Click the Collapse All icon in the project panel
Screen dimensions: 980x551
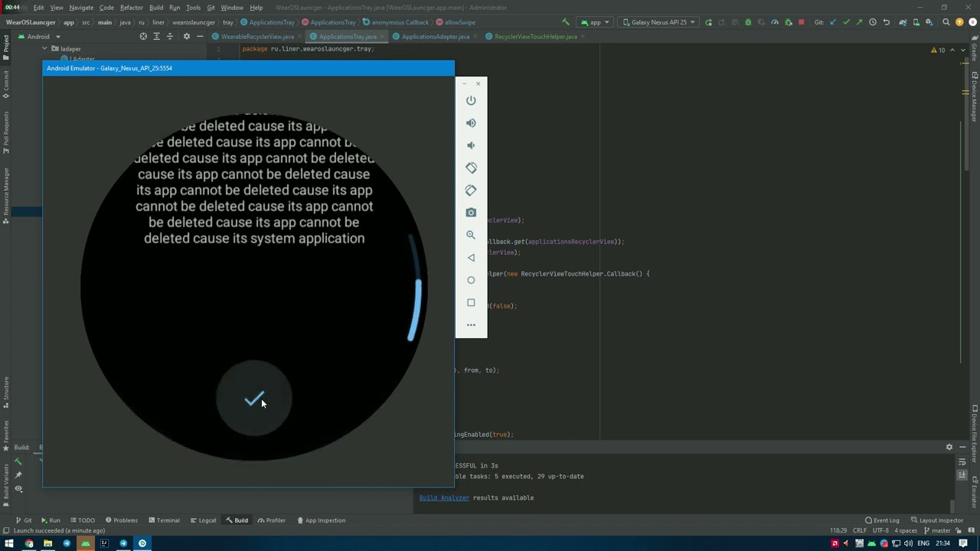[170, 36]
